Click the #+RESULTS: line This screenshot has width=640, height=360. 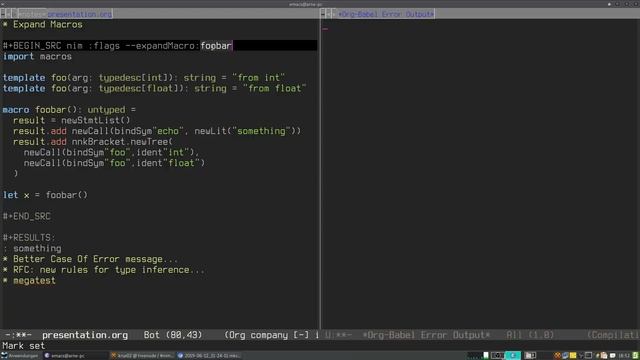click(x=29, y=238)
